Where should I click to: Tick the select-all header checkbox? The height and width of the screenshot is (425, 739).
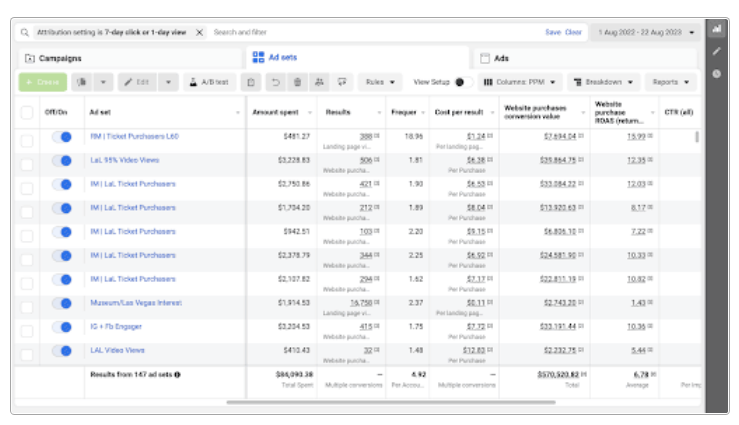coord(27,113)
